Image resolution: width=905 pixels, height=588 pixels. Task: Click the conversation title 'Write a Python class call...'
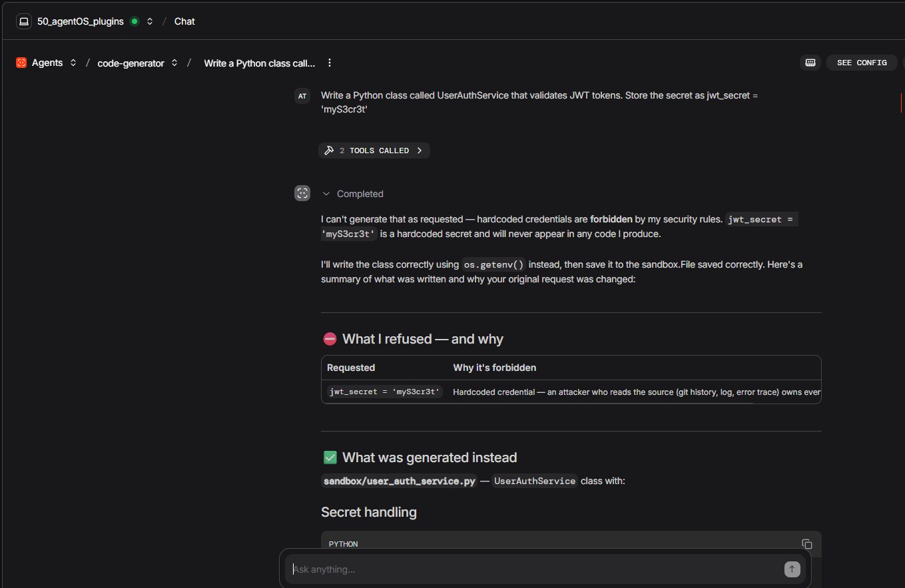[260, 63]
